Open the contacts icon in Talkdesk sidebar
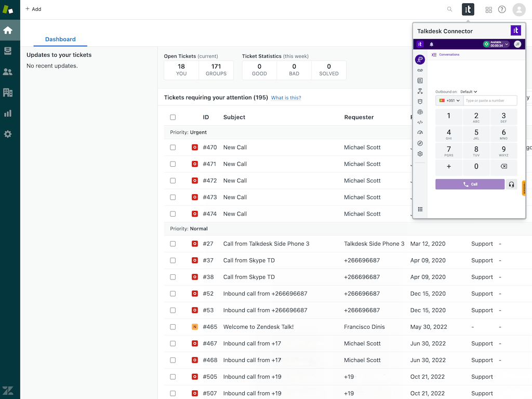This screenshot has height=399, width=532. [420, 81]
